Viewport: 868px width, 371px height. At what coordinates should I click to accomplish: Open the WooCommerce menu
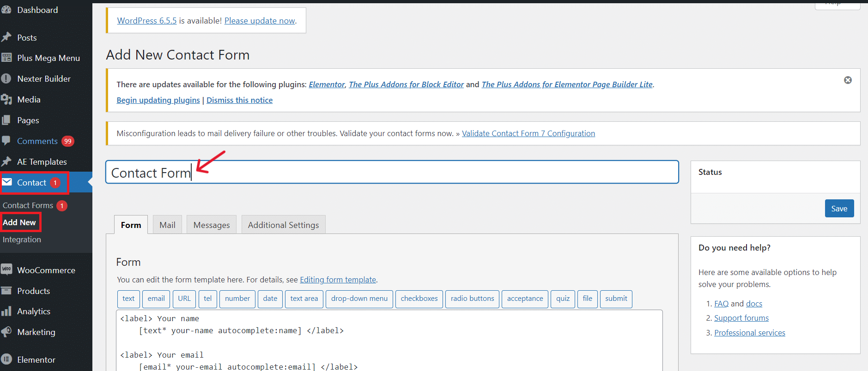coord(46,270)
